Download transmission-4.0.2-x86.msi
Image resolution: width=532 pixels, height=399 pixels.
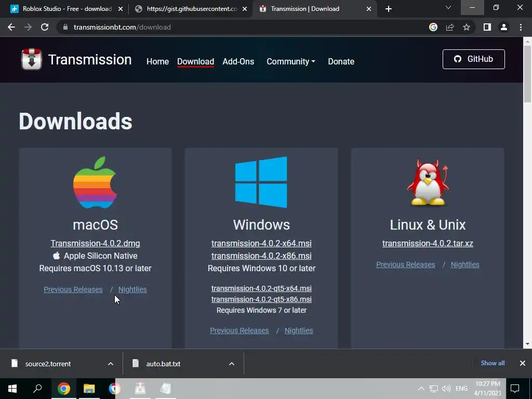(x=261, y=256)
